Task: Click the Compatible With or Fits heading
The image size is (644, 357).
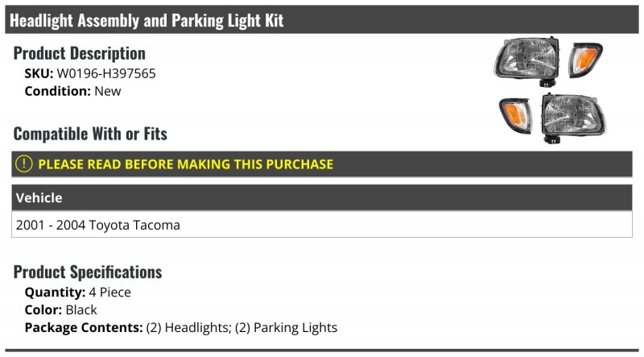Action: click(x=90, y=134)
